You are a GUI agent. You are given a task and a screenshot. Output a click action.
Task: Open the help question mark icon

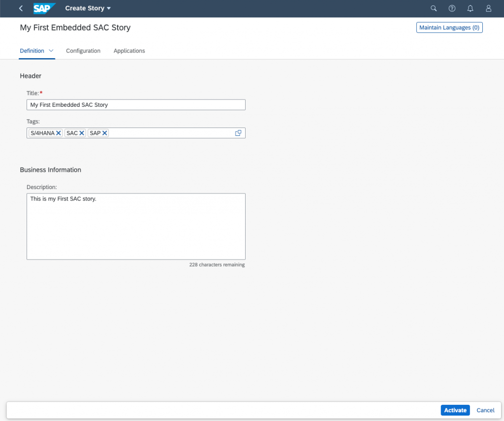[x=452, y=8]
